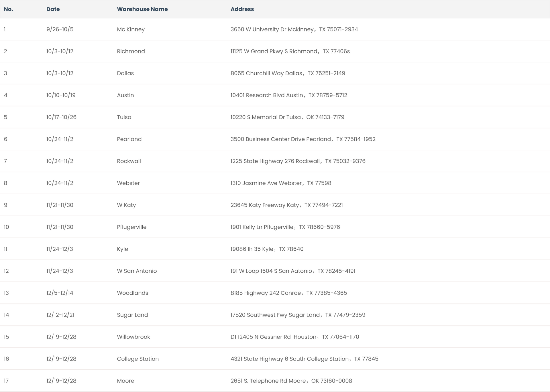Image resolution: width=550 pixels, height=392 pixels.
Task: Click the Warehouse Name column header
Action: click(142, 9)
